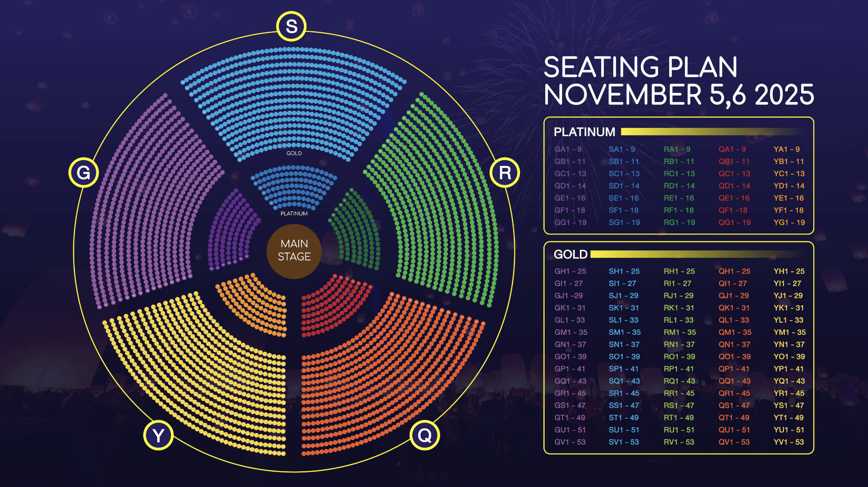868x487 pixels.
Task: Click the Platinum legend heading
Action: (584, 132)
